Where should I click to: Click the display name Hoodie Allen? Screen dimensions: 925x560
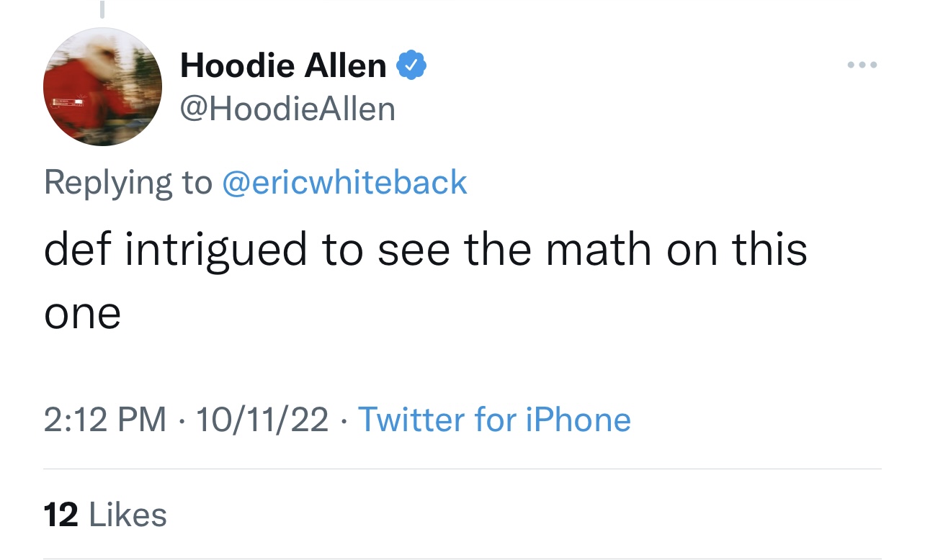pos(283,66)
